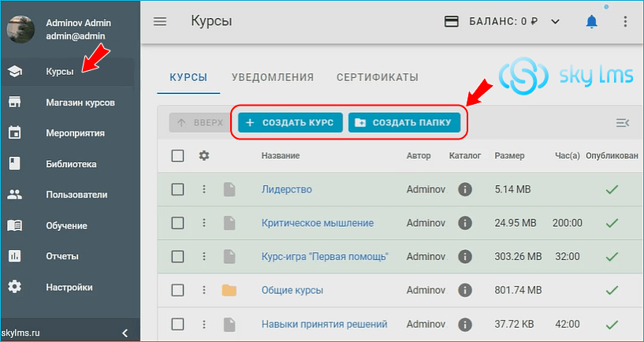This screenshot has height=342, width=644.
Task: Open the Навыки принятия решений link
Action: coord(325,325)
